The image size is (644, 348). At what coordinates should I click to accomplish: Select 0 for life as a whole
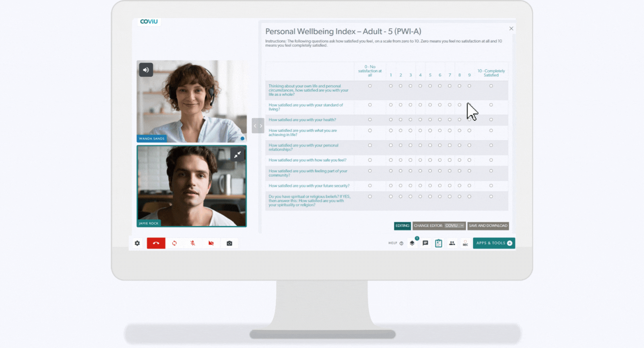click(370, 86)
